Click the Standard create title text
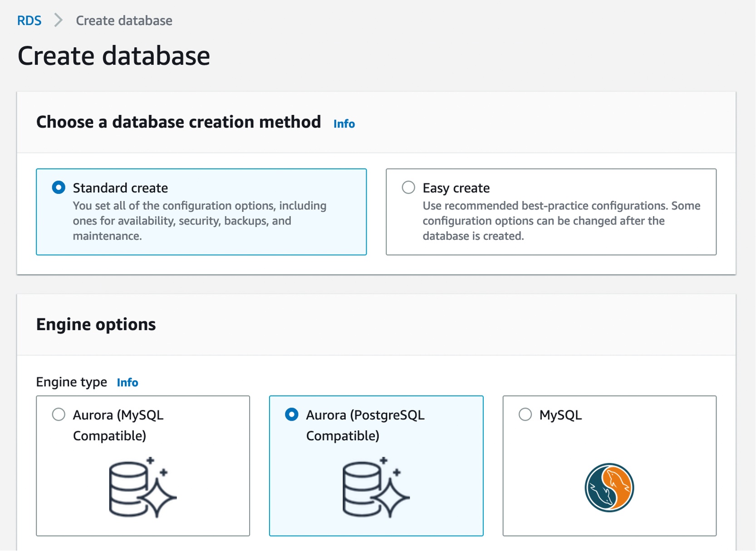 tap(120, 188)
